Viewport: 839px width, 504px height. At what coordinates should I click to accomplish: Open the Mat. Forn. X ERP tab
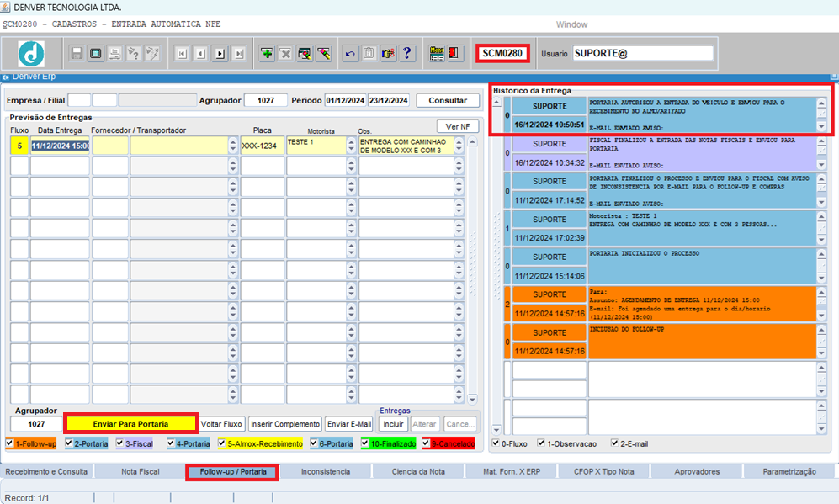(x=512, y=471)
